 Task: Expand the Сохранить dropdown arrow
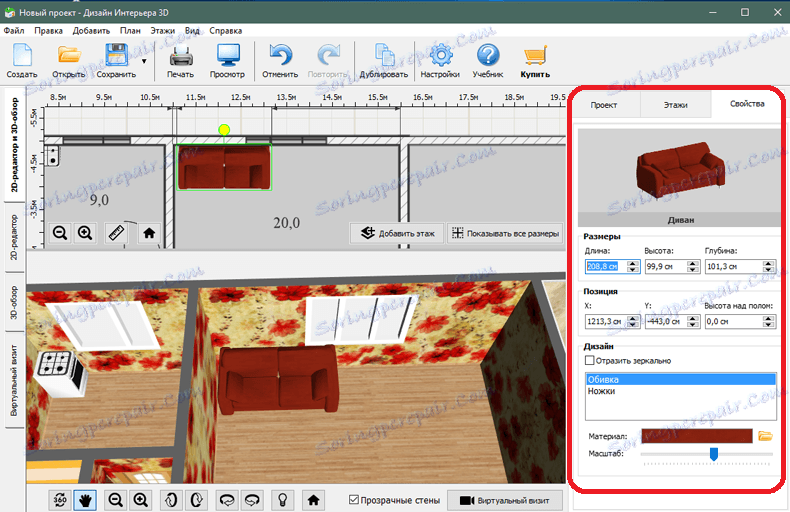144,61
